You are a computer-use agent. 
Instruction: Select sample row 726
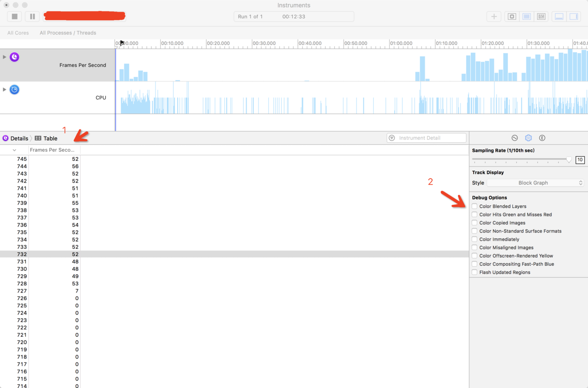pyautogui.click(x=234, y=298)
